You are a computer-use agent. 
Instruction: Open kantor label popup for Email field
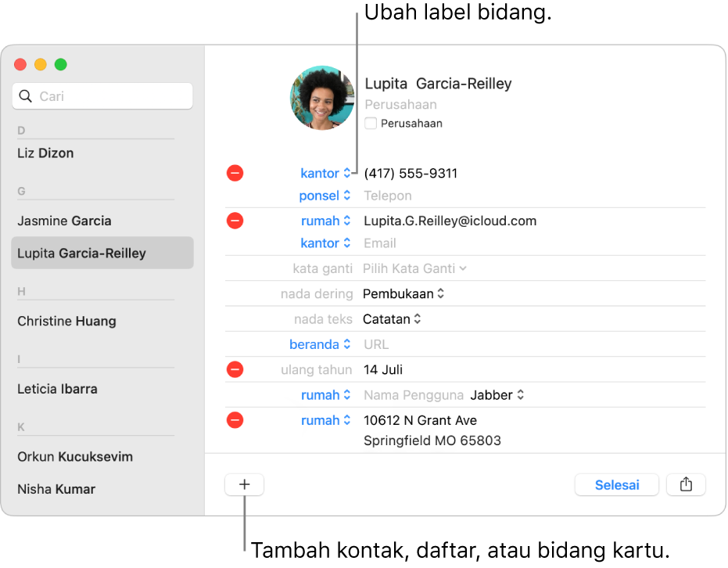325,243
